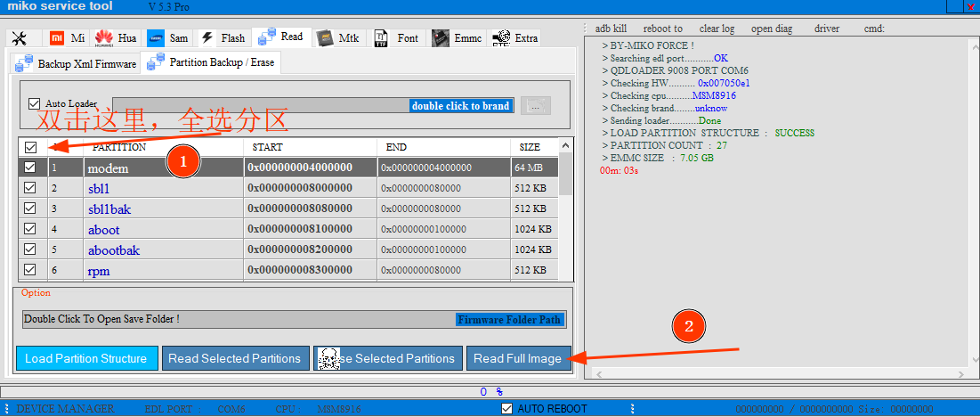980x417 pixels.
Task: Click the PARTITION column header
Action: 118,148
